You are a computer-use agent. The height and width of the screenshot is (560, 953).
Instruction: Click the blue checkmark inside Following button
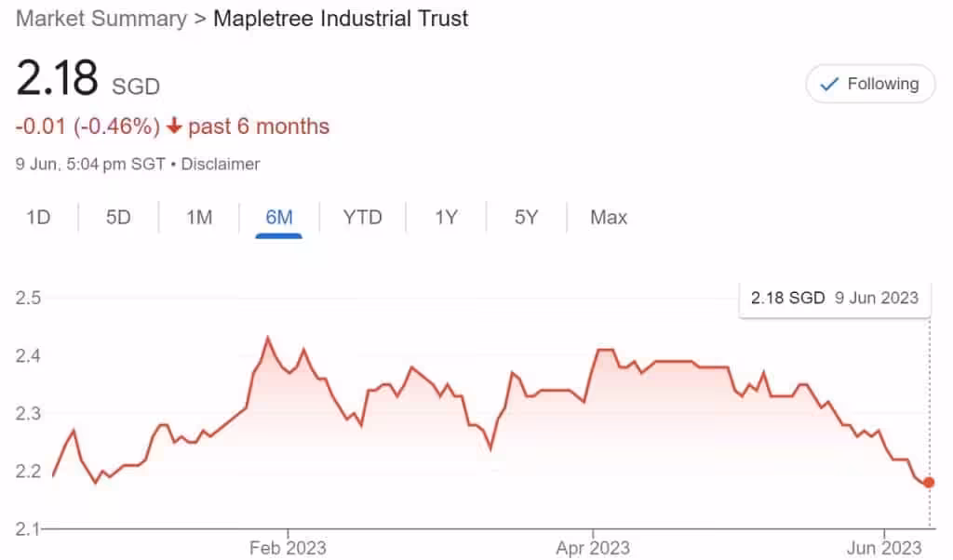point(828,84)
